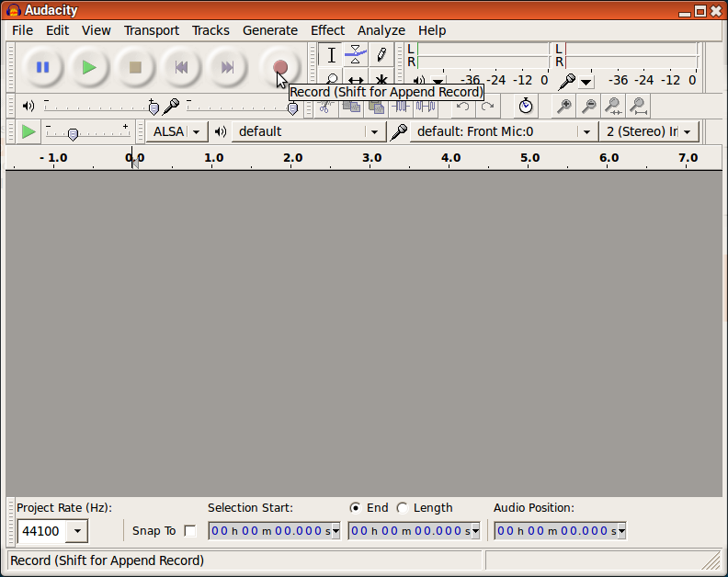Screen dimensions: 728x577
Task: Click the Pause button
Action: click(42, 67)
